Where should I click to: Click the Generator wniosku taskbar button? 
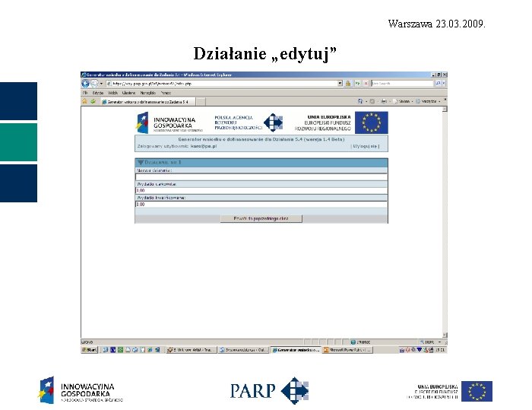click(x=296, y=350)
